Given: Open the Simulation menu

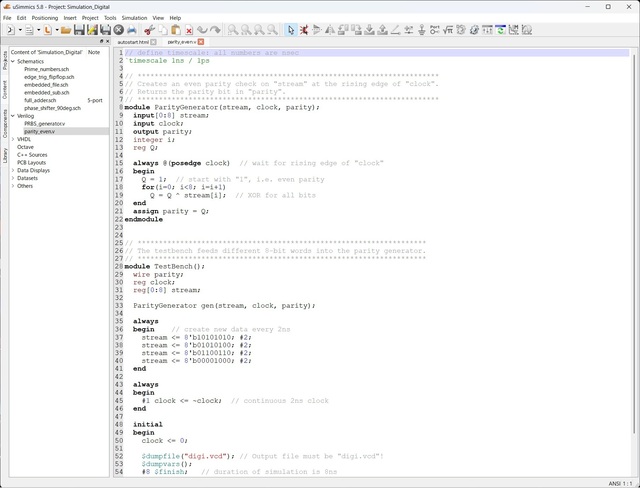Looking at the screenshot, I should (x=134, y=18).
